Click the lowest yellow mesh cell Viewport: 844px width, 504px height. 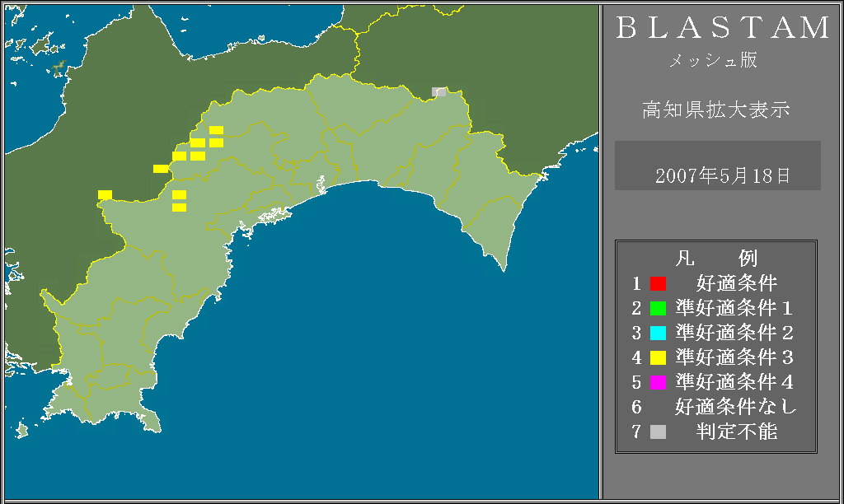point(179,208)
